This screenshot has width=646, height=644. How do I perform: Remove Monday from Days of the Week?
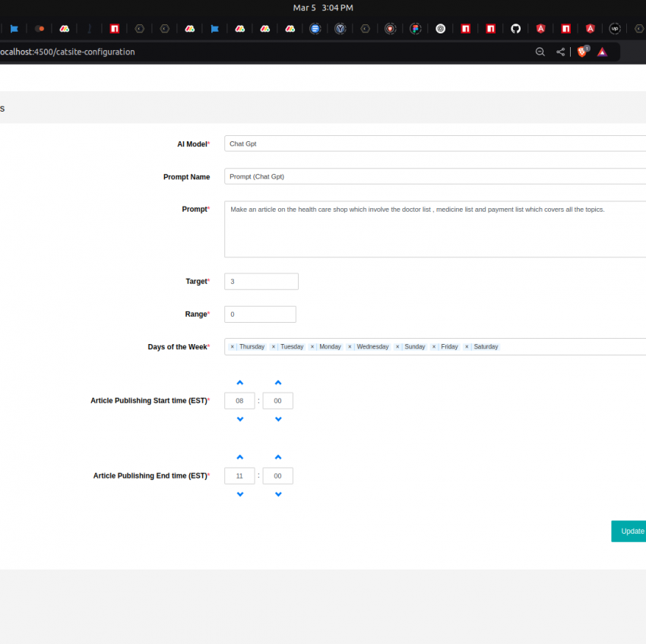pos(312,347)
